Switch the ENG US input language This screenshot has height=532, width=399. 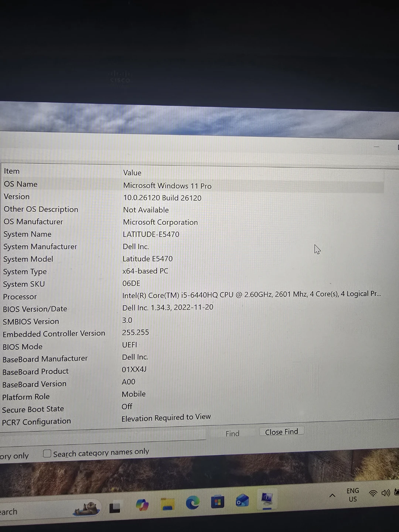click(x=353, y=495)
